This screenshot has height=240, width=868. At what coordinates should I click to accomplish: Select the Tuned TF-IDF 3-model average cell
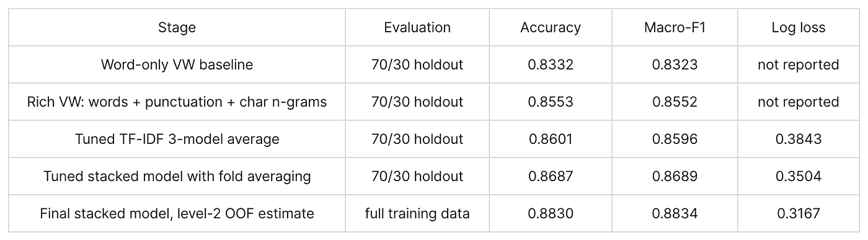point(177,139)
